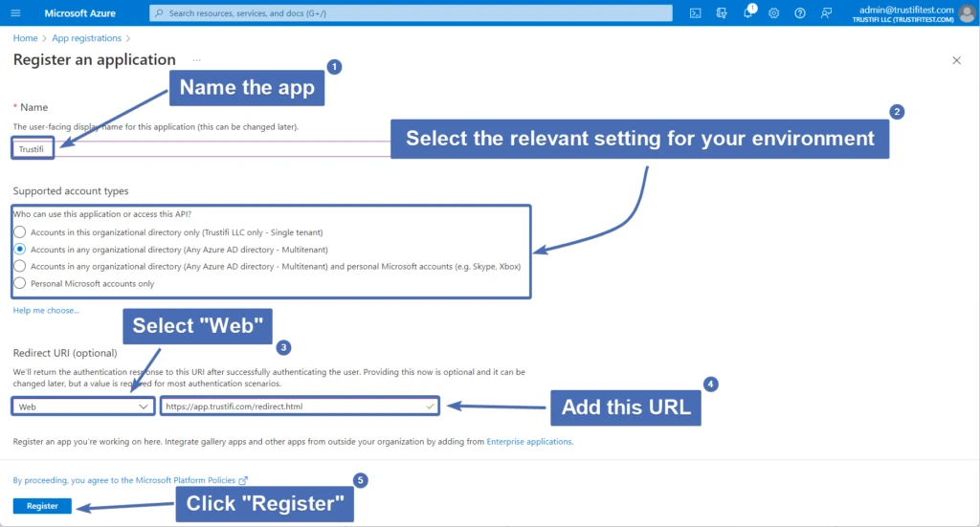Open Directories and subscriptions filter icon
The height and width of the screenshot is (527, 980).
coord(722,13)
